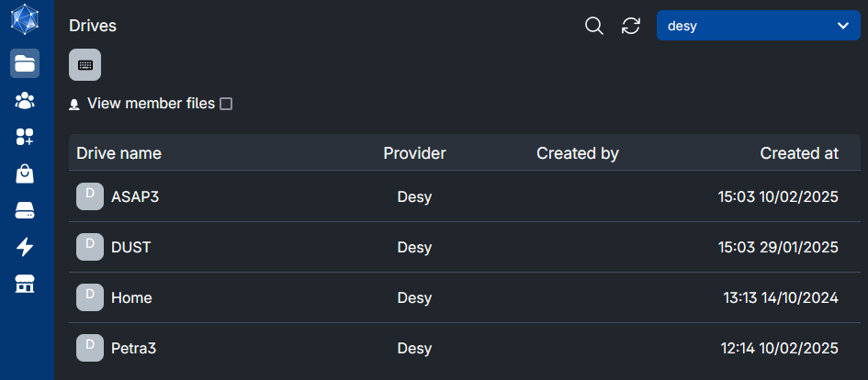Sort by Provider column header

[x=414, y=153]
